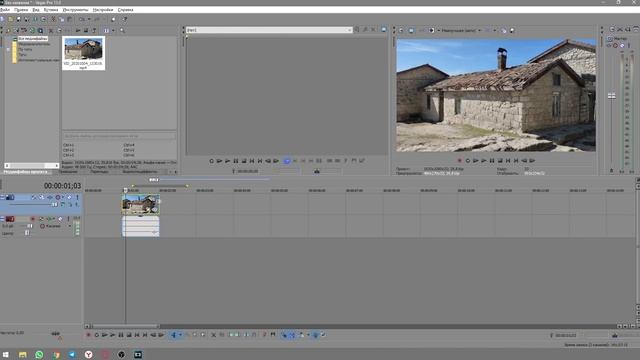
Task: Arm the audio track for recording
Action: coord(33,219)
